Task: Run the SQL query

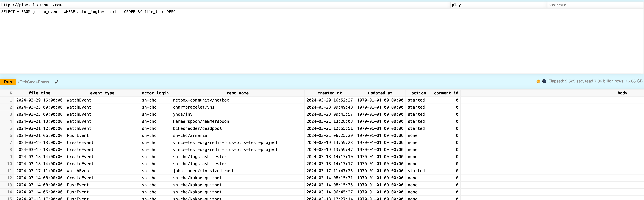Action: (x=8, y=82)
